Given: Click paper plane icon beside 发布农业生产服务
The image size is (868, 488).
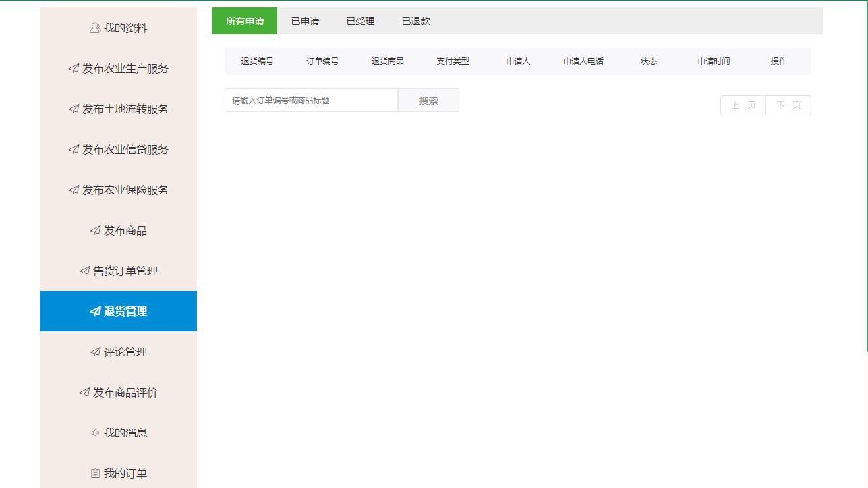Looking at the screenshot, I should coord(74,69).
